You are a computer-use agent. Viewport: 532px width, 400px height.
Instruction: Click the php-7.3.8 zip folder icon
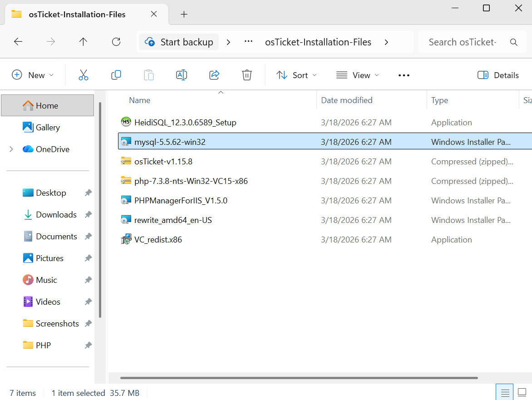pyautogui.click(x=126, y=181)
